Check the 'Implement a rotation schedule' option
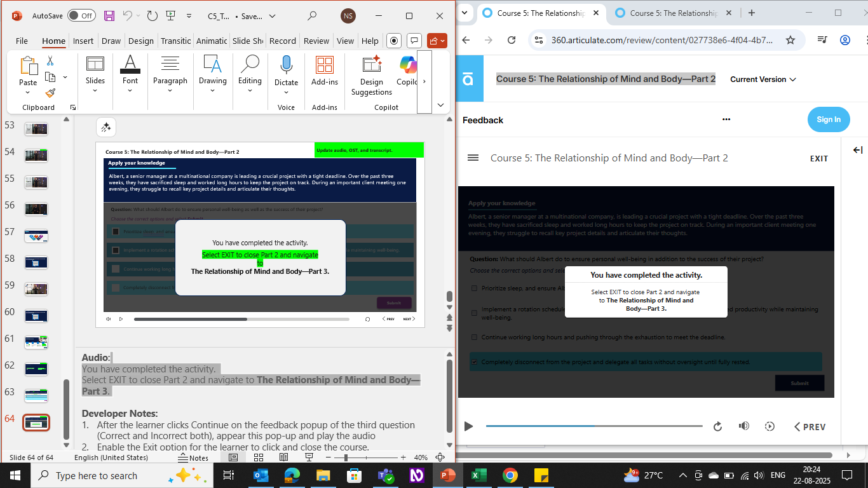 474,313
